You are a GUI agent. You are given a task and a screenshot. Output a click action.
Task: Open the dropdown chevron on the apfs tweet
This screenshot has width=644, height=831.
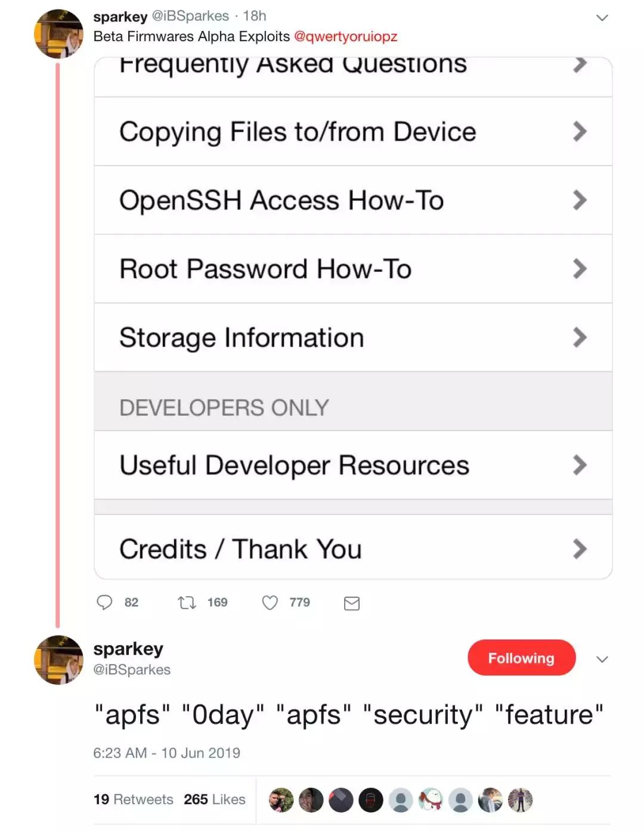point(602,660)
